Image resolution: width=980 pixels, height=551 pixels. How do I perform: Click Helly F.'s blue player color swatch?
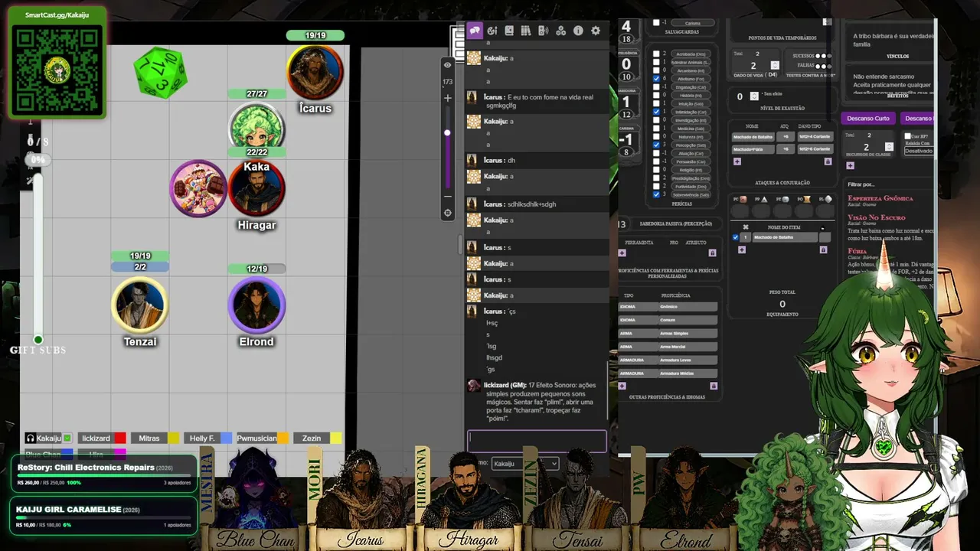click(226, 439)
